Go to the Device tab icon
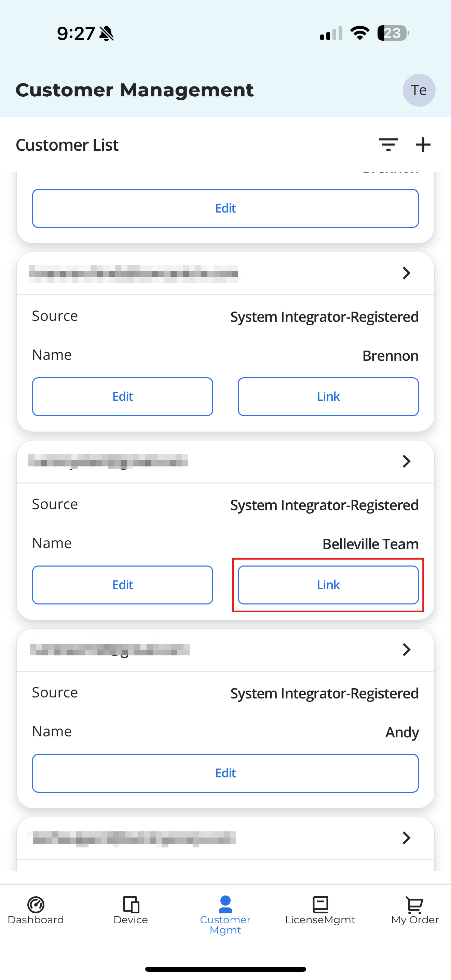 tap(131, 905)
